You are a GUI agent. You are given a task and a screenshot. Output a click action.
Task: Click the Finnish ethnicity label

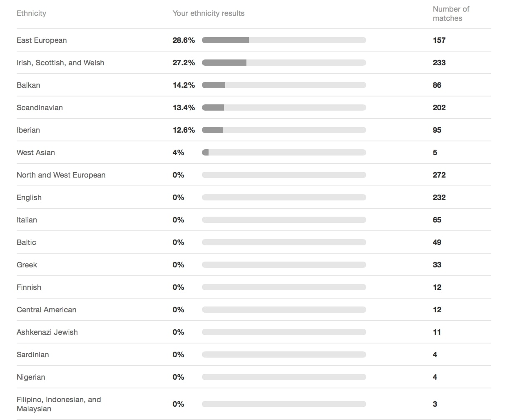[29, 287]
